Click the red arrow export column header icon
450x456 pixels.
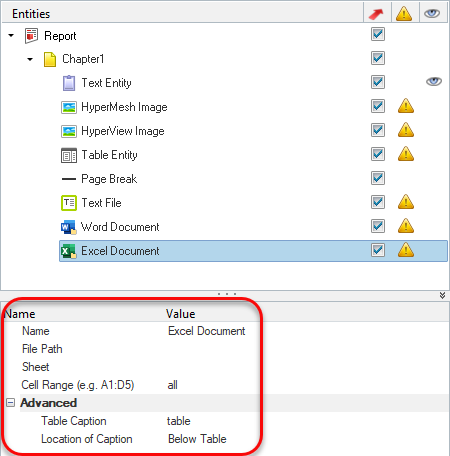(x=376, y=14)
